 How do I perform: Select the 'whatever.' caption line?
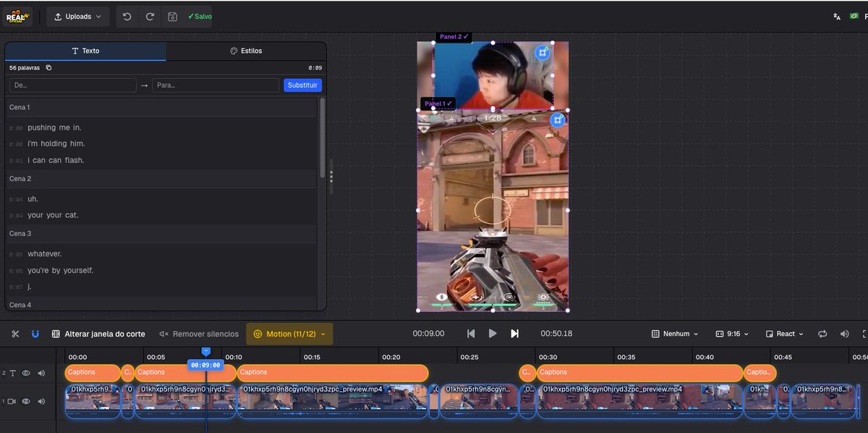coord(45,253)
